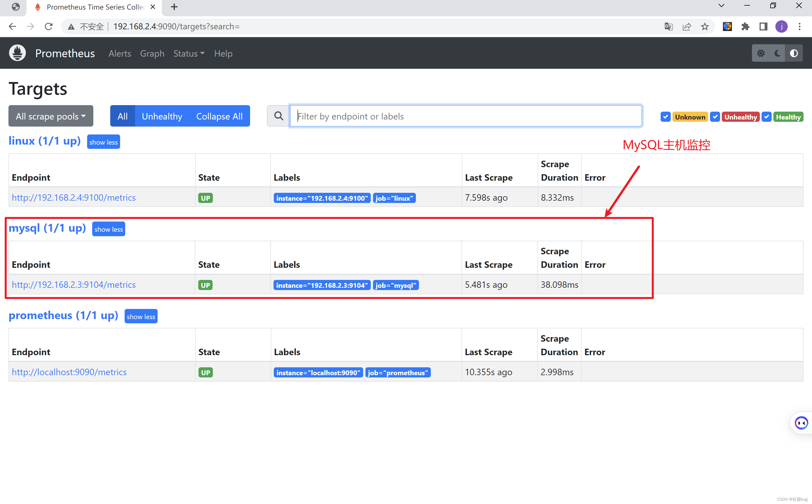Go back to previous page
Screen dimensions: 812x504
[12, 26]
